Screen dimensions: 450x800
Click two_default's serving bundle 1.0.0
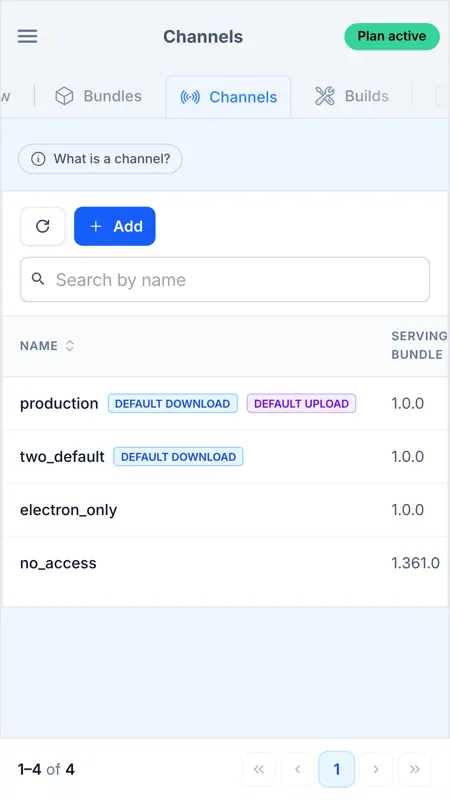coord(408,456)
